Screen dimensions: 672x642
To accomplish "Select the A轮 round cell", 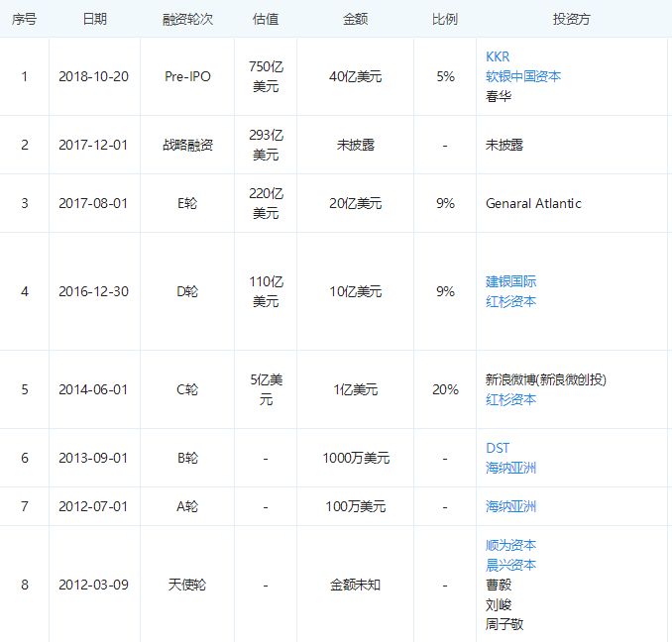I will tap(187, 506).
